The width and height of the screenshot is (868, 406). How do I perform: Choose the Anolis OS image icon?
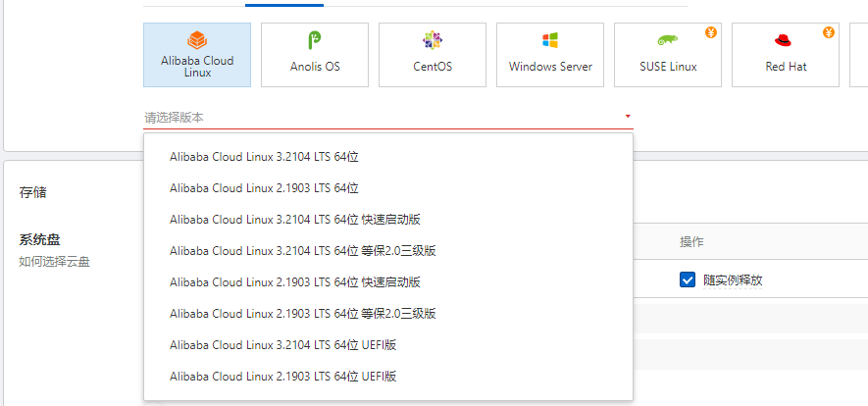(315, 40)
